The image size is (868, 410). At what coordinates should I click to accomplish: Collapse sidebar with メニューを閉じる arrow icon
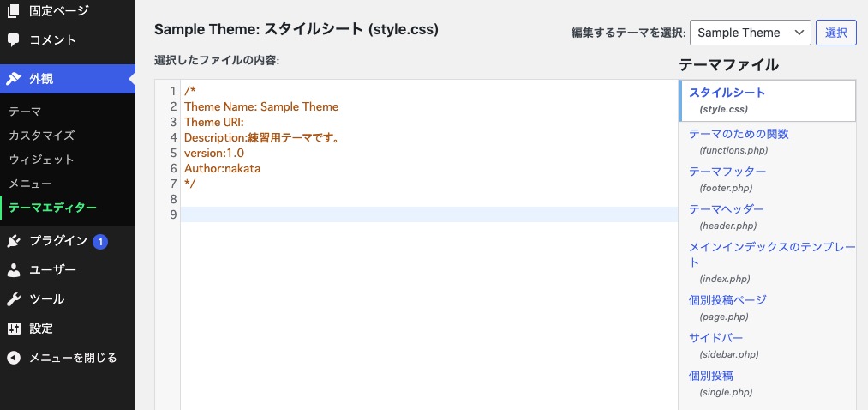click(14, 358)
